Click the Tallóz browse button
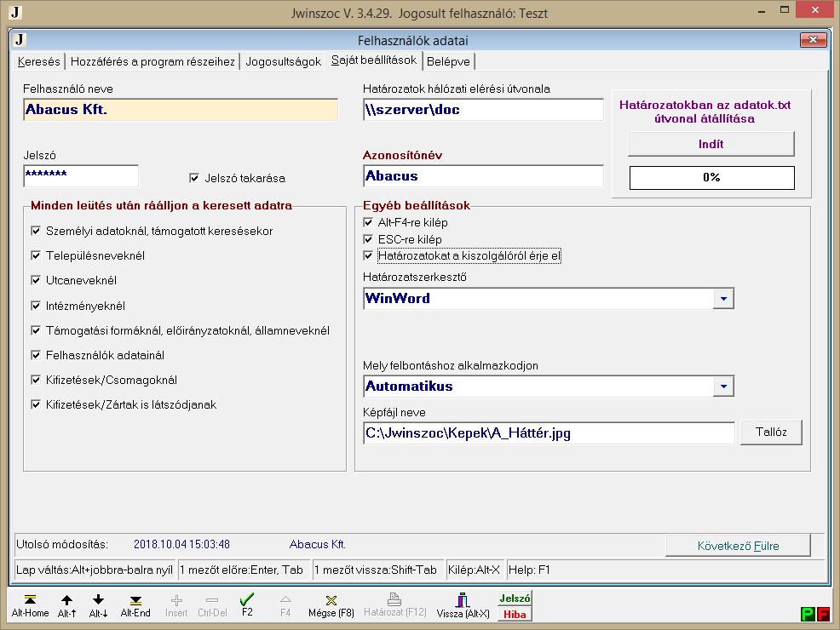 point(771,432)
